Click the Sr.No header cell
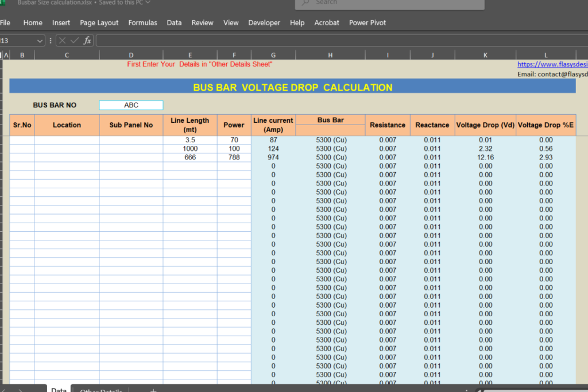Viewport: 588px width, 392px height. (x=22, y=125)
